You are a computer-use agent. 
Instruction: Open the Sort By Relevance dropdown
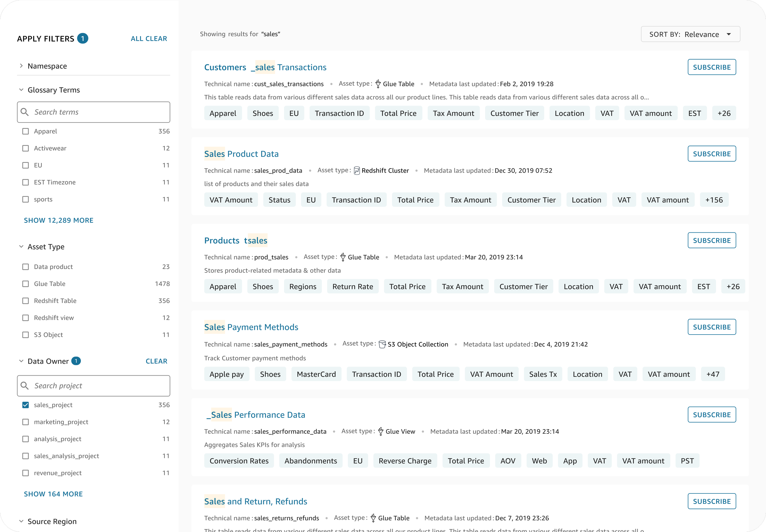click(x=690, y=34)
